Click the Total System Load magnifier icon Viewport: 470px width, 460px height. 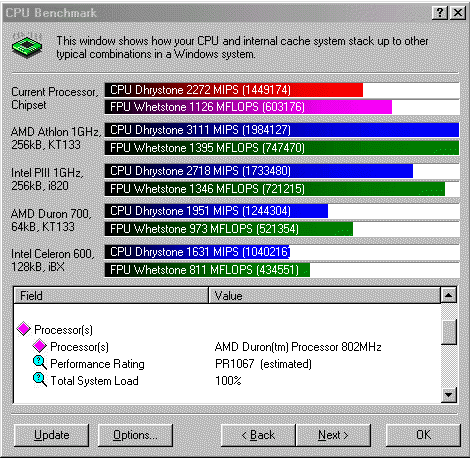(40, 380)
